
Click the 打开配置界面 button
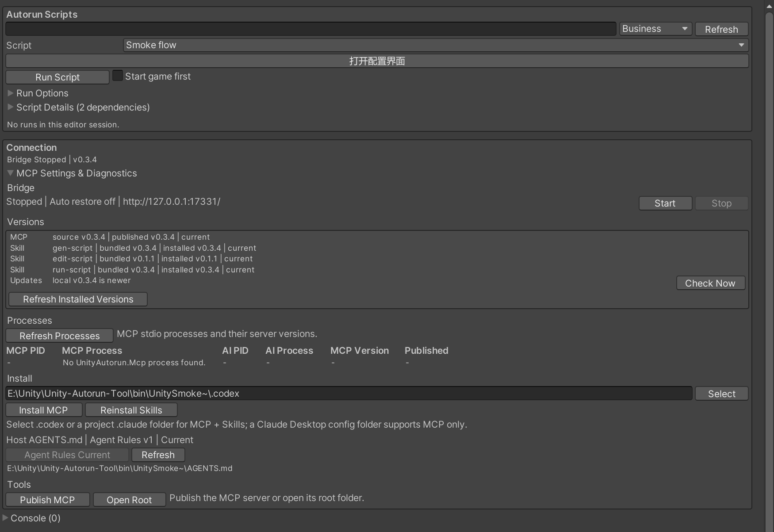pyautogui.click(x=377, y=61)
